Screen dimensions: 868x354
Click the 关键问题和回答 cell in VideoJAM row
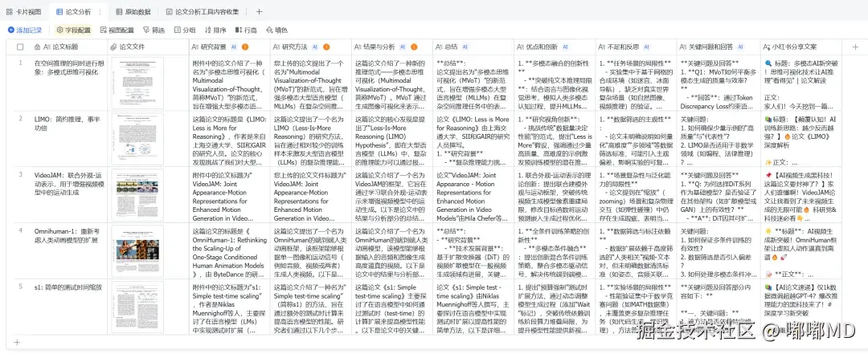pos(718,195)
